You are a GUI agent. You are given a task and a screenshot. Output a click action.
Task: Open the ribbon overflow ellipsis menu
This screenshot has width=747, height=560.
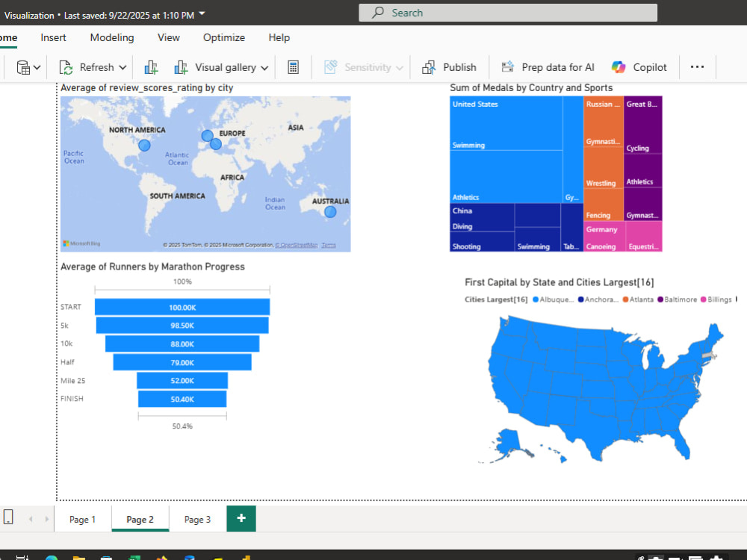pos(697,67)
